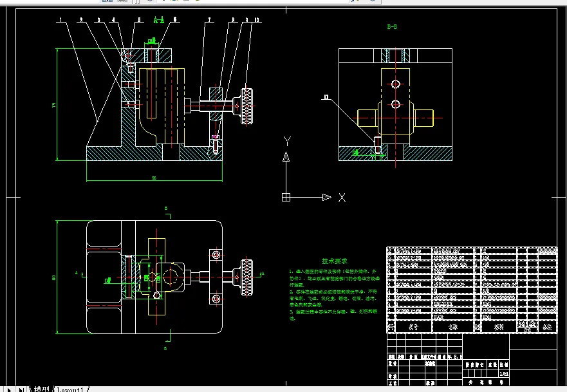Select part balloon number 6
Viewport: 567px width, 392px height.
(x=175, y=19)
